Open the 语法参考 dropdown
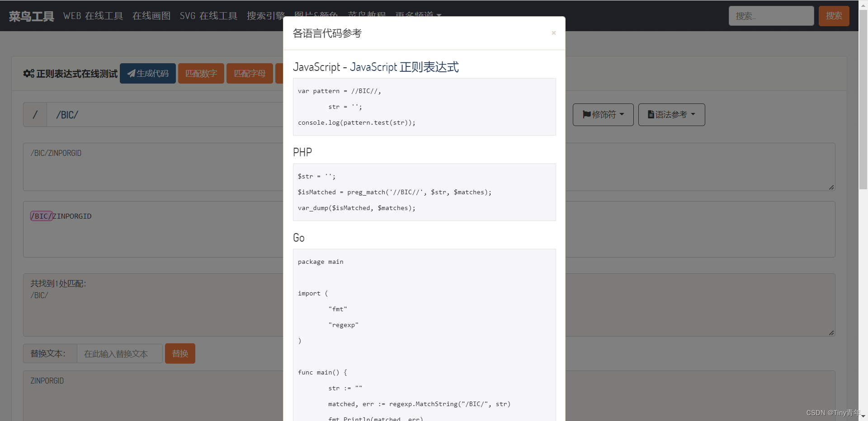The width and height of the screenshot is (868, 421). (671, 115)
